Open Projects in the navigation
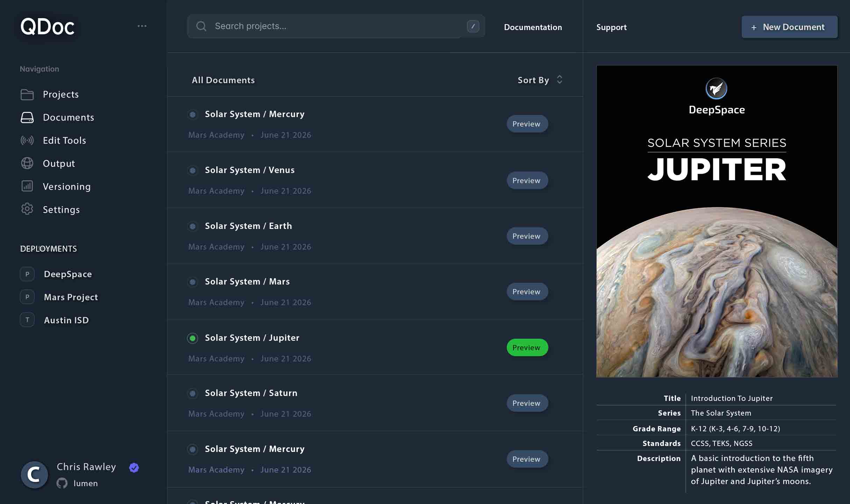Viewport: 850px width, 504px height. pos(60,94)
